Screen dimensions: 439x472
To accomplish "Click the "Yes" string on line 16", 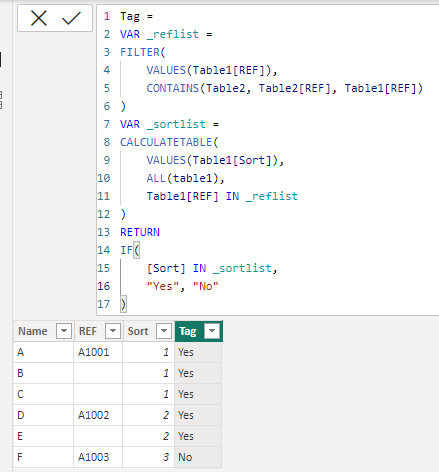I will tap(163, 286).
